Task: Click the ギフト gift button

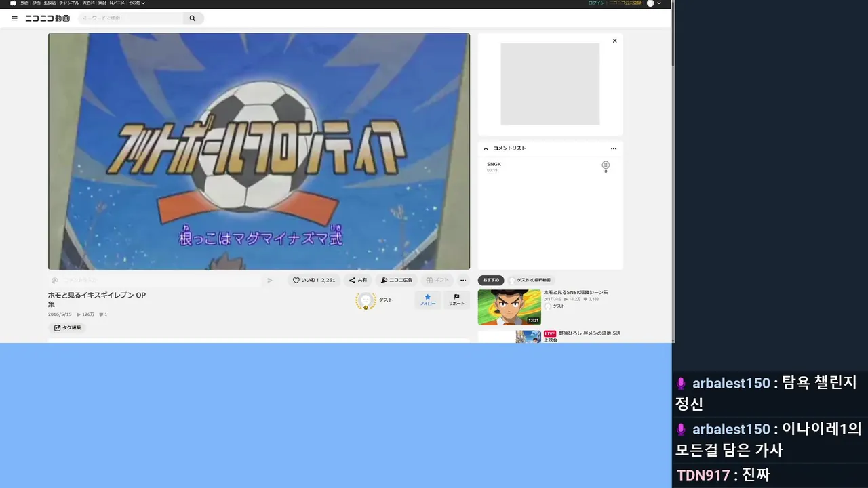Action: (x=437, y=280)
